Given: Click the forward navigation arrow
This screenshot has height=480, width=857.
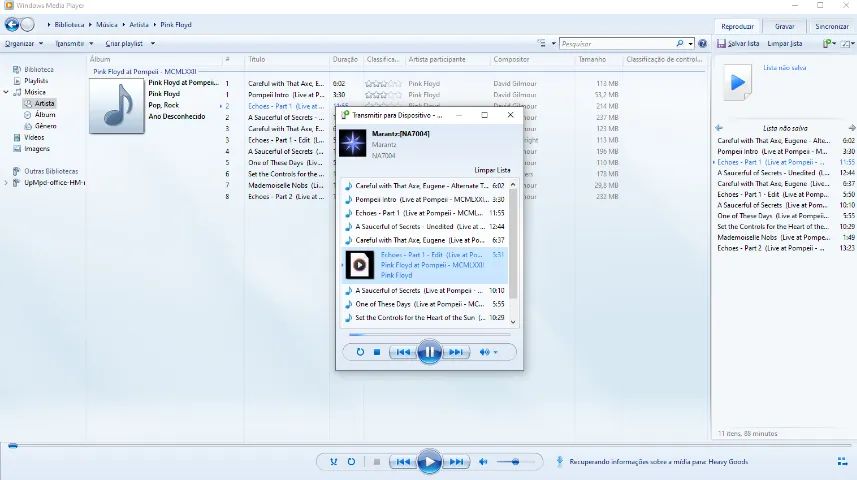Looking at the screenshot, I should [27, 25].
